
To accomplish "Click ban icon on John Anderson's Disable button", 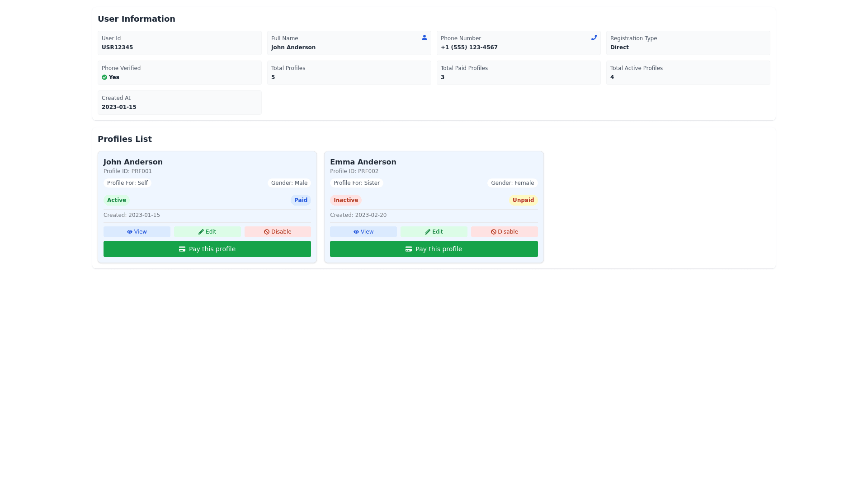I will click(267, 232).
